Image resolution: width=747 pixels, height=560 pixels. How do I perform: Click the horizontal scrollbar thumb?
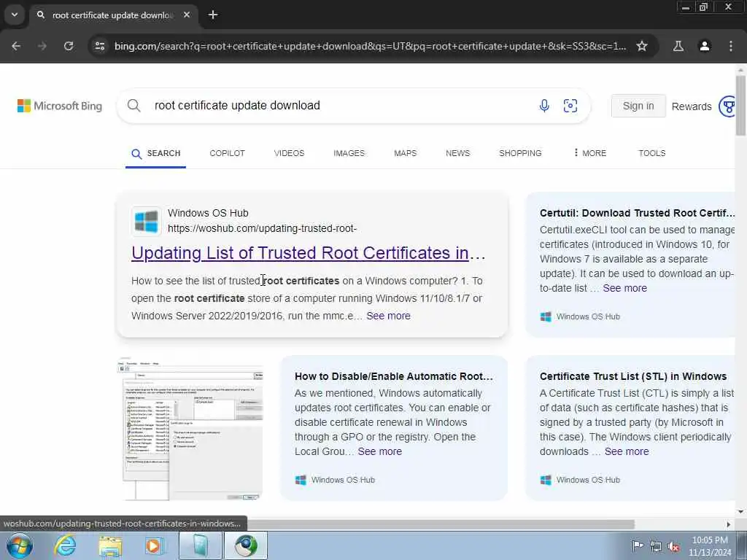(441, 524)
